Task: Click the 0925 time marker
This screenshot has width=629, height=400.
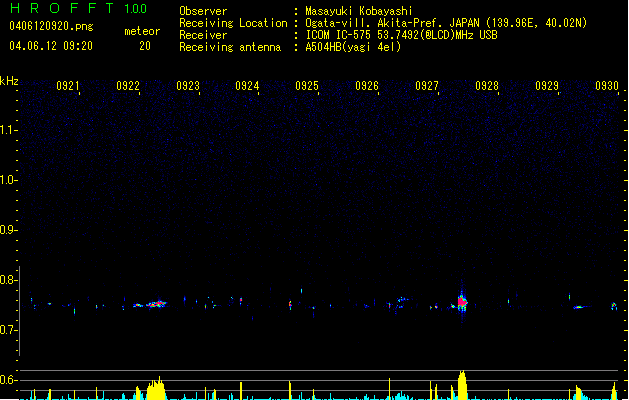Action: click(307, 86)
